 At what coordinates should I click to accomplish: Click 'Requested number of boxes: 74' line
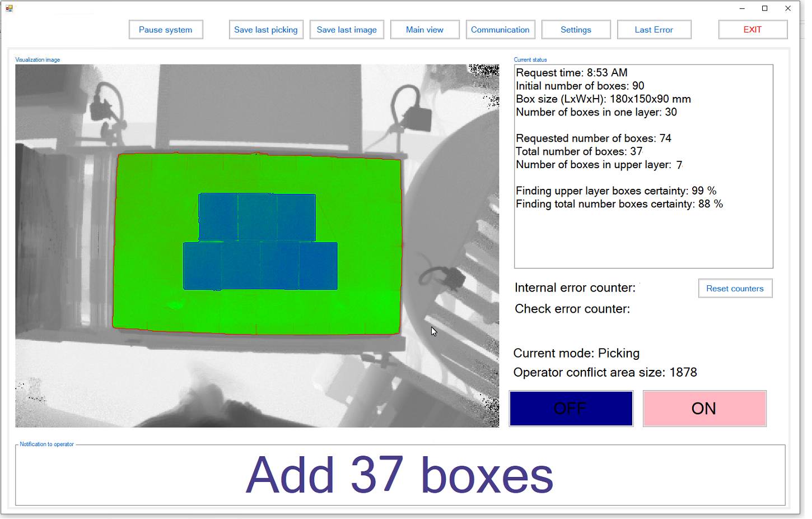(593, 138)
